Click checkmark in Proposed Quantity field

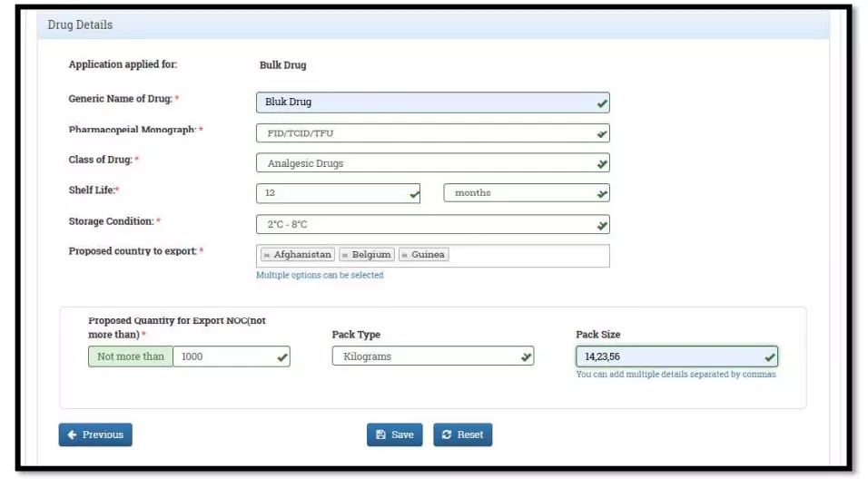[282, 357]
